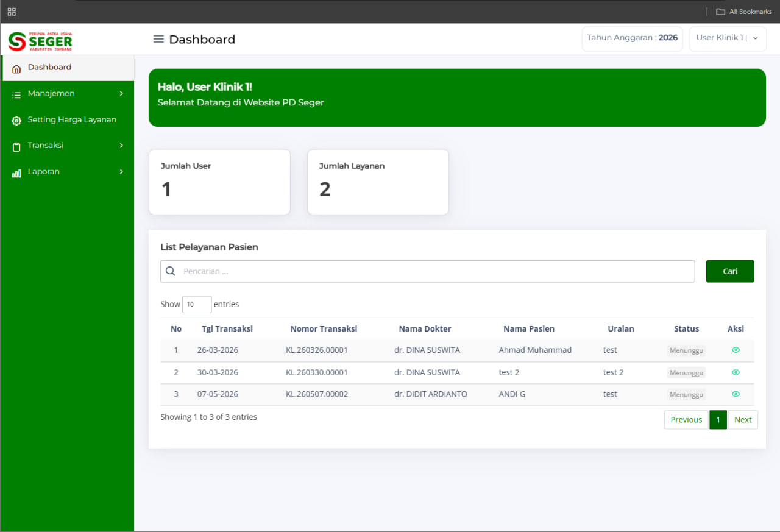The width and height of the screenshot is (780, 532).
Task: Open the User Klinik 1 account dropdown
Action: pos(728,38)
